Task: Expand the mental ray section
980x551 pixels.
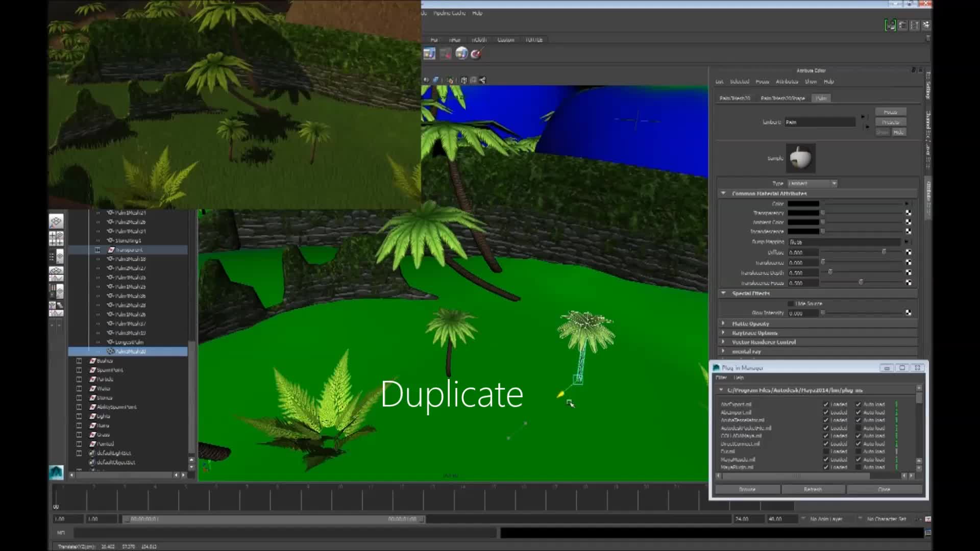Action: pos(723,351)
